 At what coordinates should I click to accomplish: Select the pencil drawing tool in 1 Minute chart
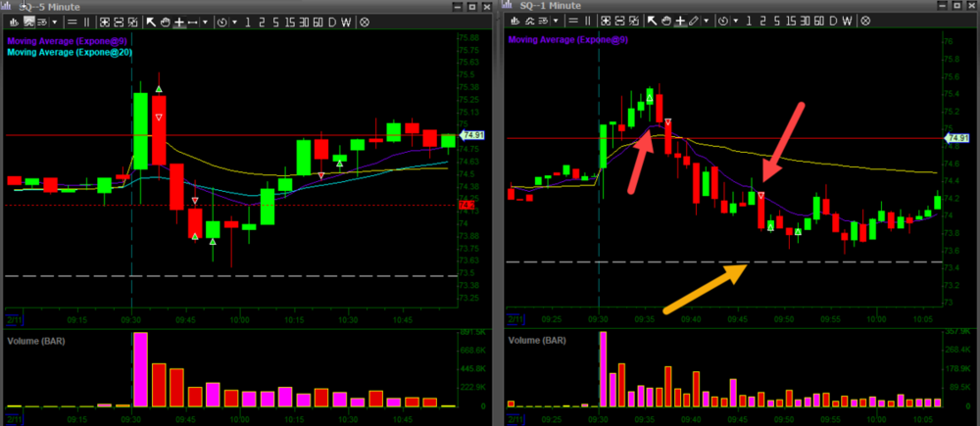(693, 21)
